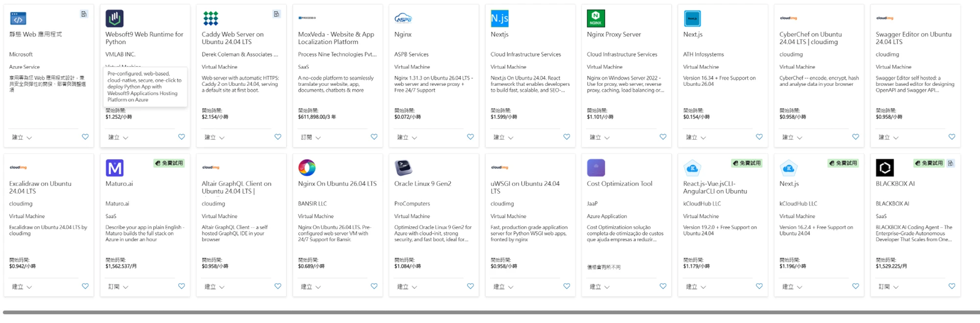Favorite the Nginx Proxy Server card

tap(663, 137)
